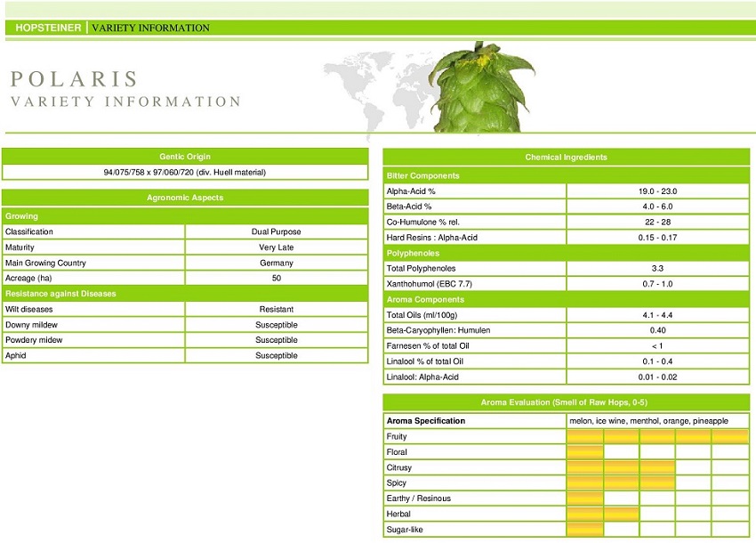This screenshot has width=756, height=543.
Task: Select Susceptible in the Downy mildew row
Action: click(277, 325)
